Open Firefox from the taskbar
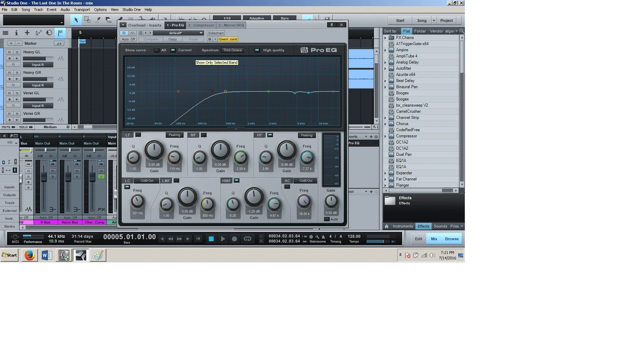This screenshot has height=341, width=644. point(30,255)
